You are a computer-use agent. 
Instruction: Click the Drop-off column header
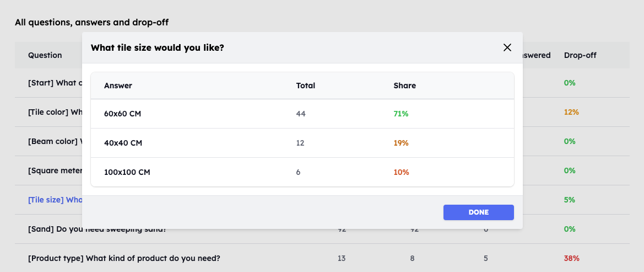click(x=580, y=55)
